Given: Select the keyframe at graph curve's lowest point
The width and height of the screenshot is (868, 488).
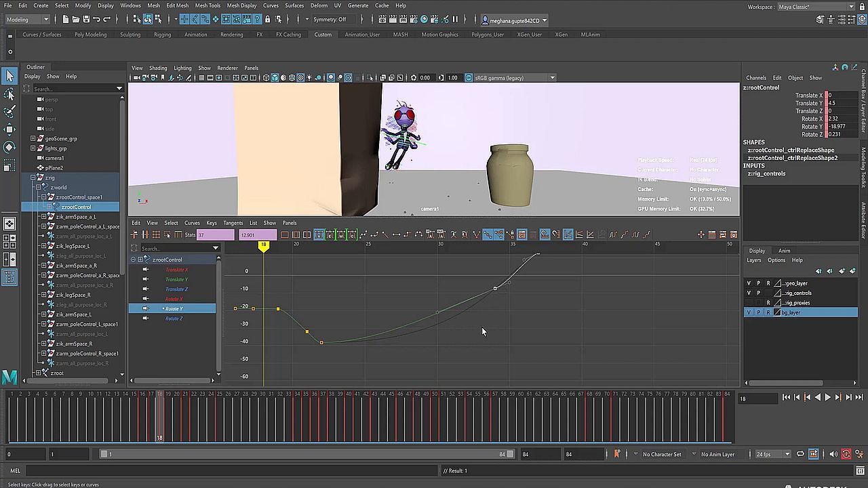Looking at the screenshot, I should click(321, 342).
